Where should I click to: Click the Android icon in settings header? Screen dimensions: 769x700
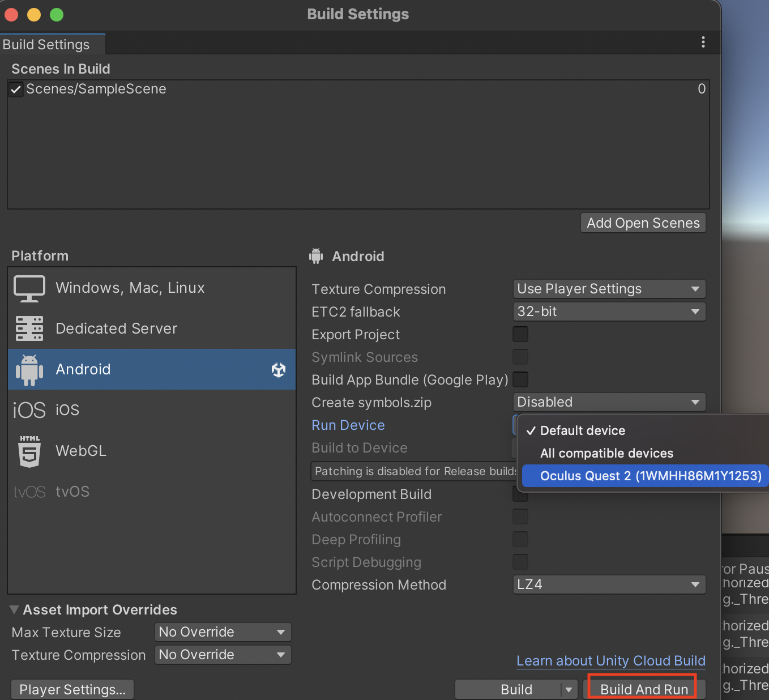(x=316, y=256)
